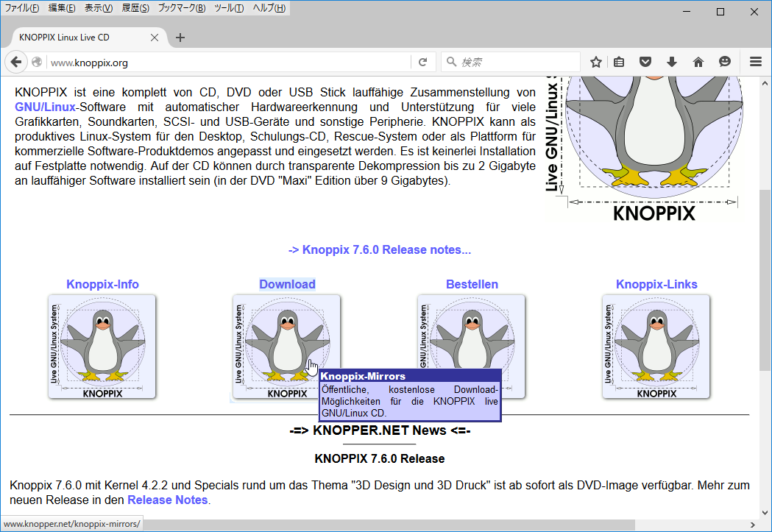The width and height of the screenshot is (772, 532).
Task: Click the scroll up arrow
Action: coord(765,84)
